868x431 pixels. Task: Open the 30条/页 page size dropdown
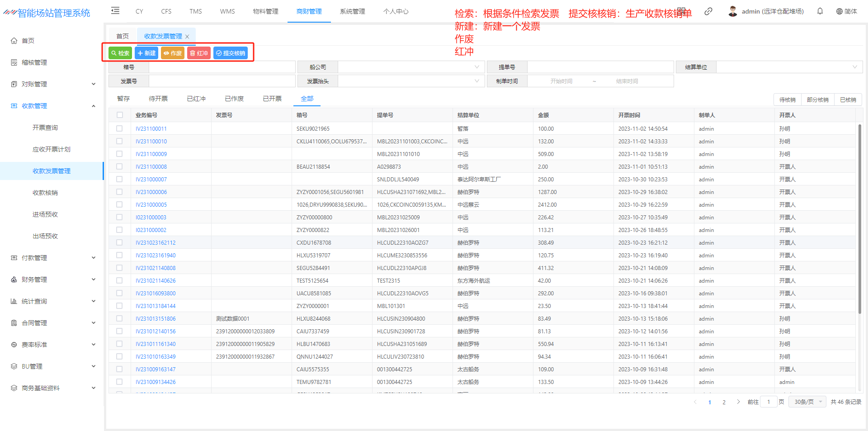click(x=807, y=402)
